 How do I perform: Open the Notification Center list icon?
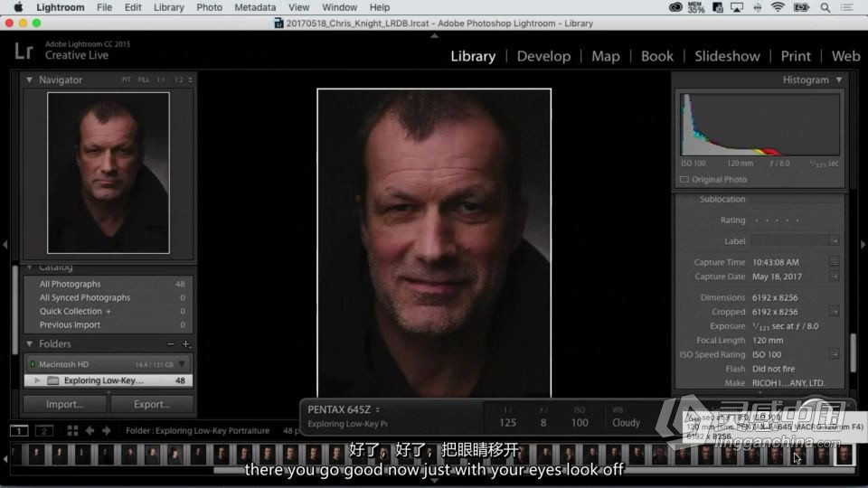[x=846, y=7]
